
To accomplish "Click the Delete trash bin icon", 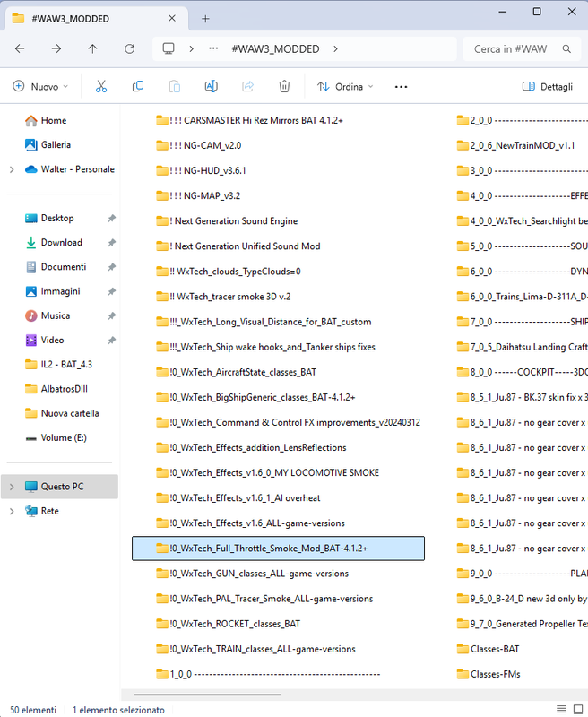I will [x=284, y=86].
